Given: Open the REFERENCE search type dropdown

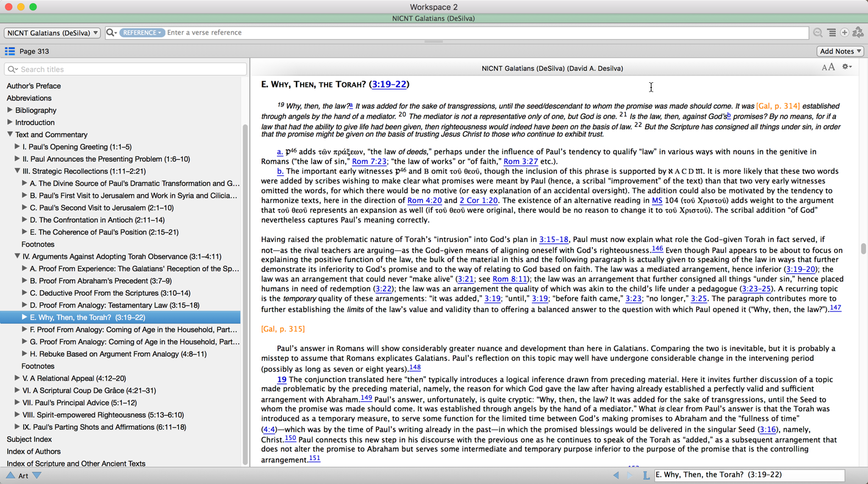Looking at the screenshot, I should (x=142, y=32).
